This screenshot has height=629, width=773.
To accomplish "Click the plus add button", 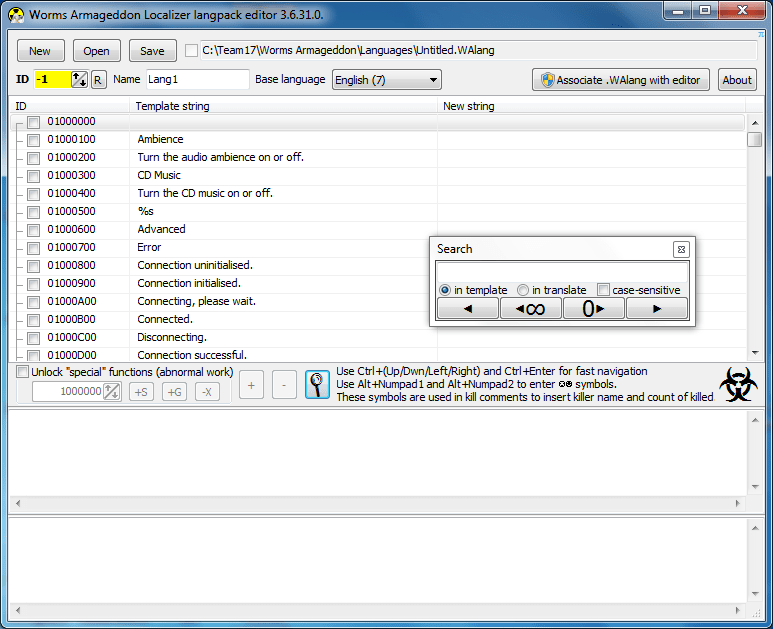I will 251,385.
